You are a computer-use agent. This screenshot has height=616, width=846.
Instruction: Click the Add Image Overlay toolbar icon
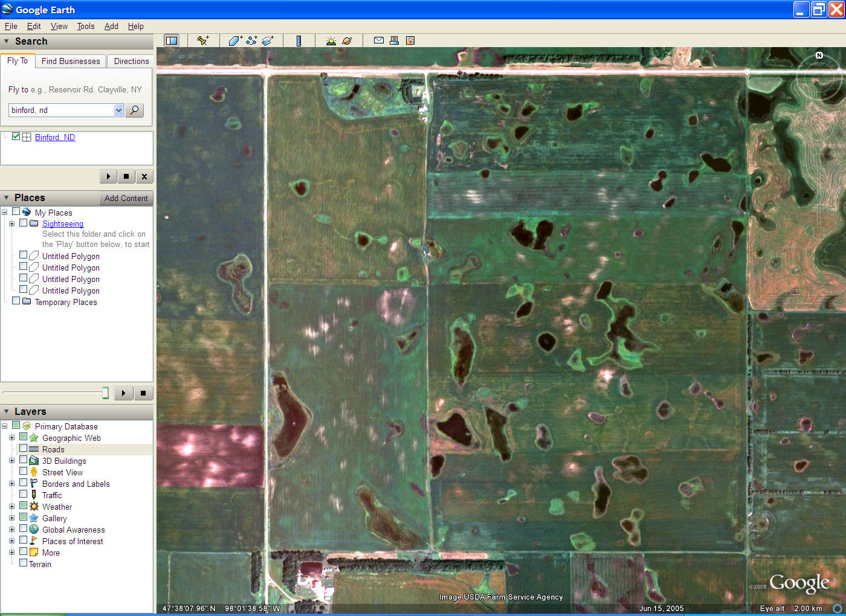coord(268,40)
